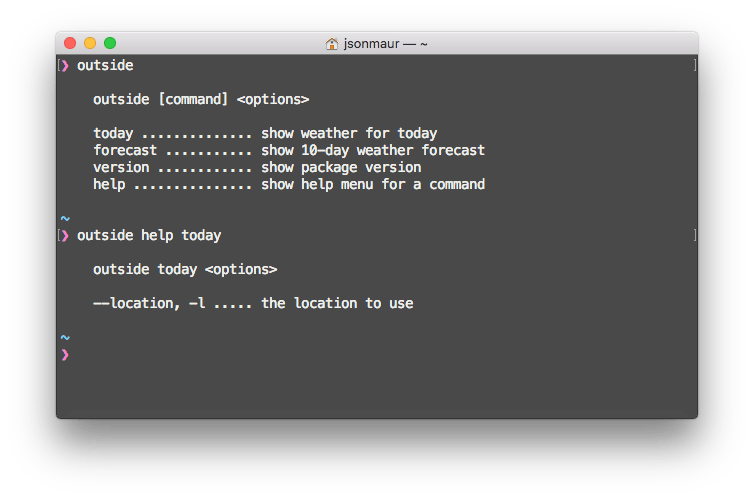Maximize the terminal with the green button
The image size is (754, 499).
coord(110,44)
